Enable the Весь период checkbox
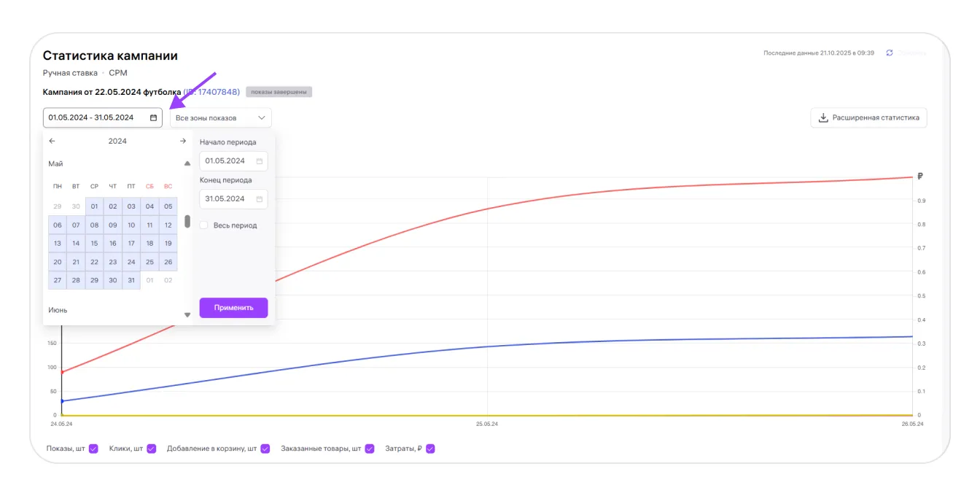Screen dimensions: 980x496 click(204, 225)
